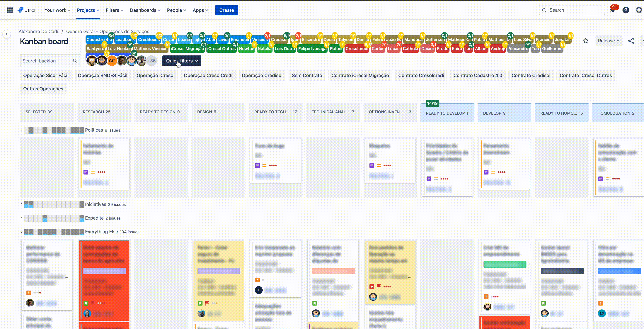
Task: Click the Quick filters button
Action: tap(181, 61)
